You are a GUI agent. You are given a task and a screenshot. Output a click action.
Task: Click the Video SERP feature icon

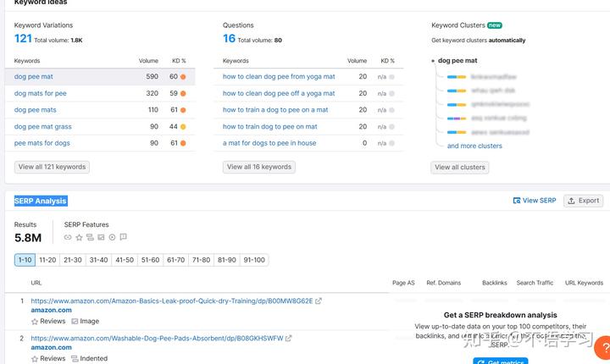(x=112, y=237)
